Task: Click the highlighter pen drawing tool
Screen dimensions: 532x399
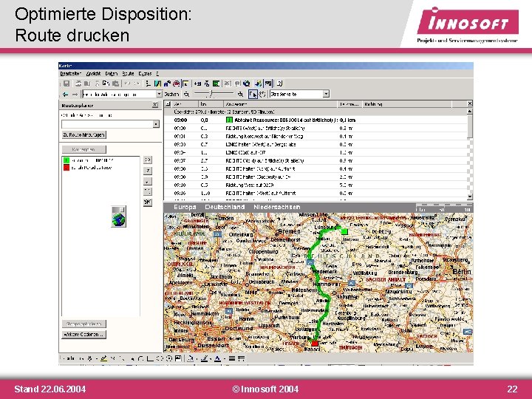Action: pos(104,358)
